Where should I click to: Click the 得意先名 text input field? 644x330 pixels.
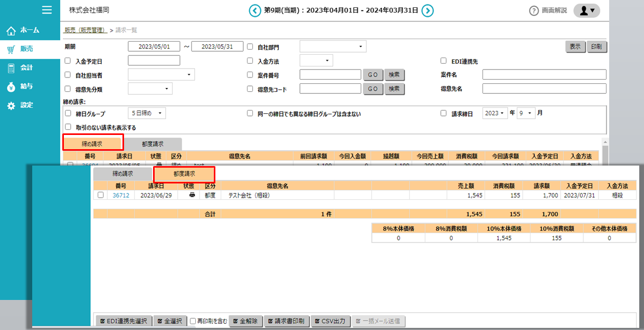[544, 89]
